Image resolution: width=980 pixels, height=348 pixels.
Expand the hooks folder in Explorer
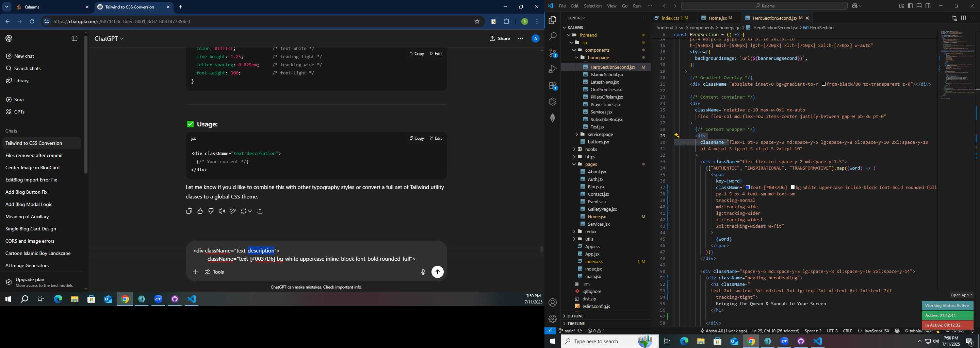(x=574, y=149)
